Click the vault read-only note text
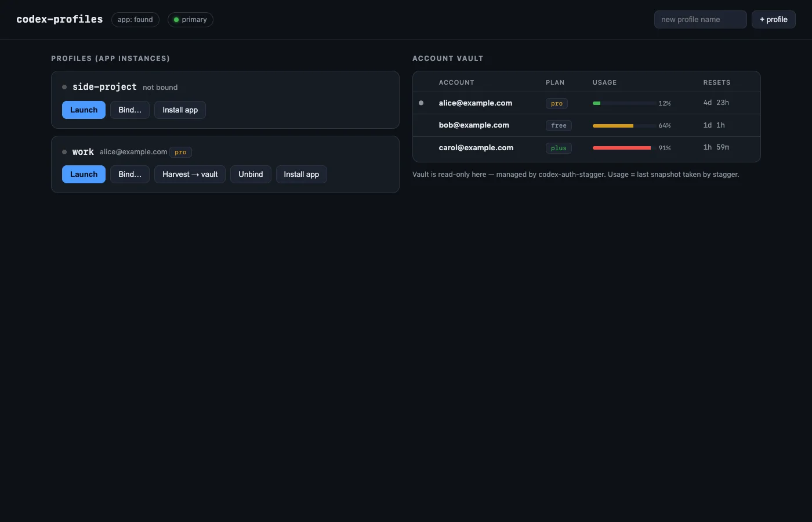The image size is (812, 522). click(575, 174)
